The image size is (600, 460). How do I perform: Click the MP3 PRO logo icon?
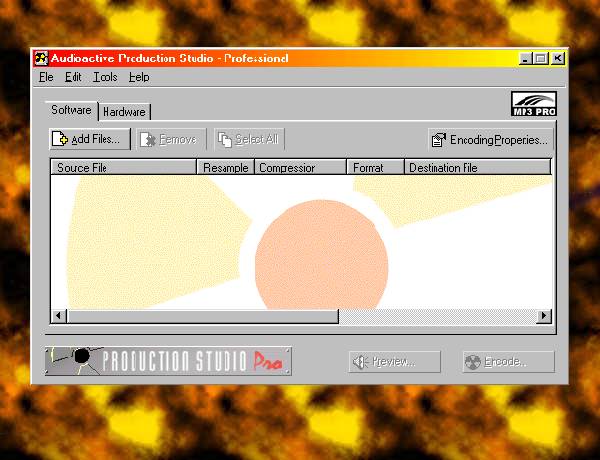pyautogui.click(x=532, y=104)
